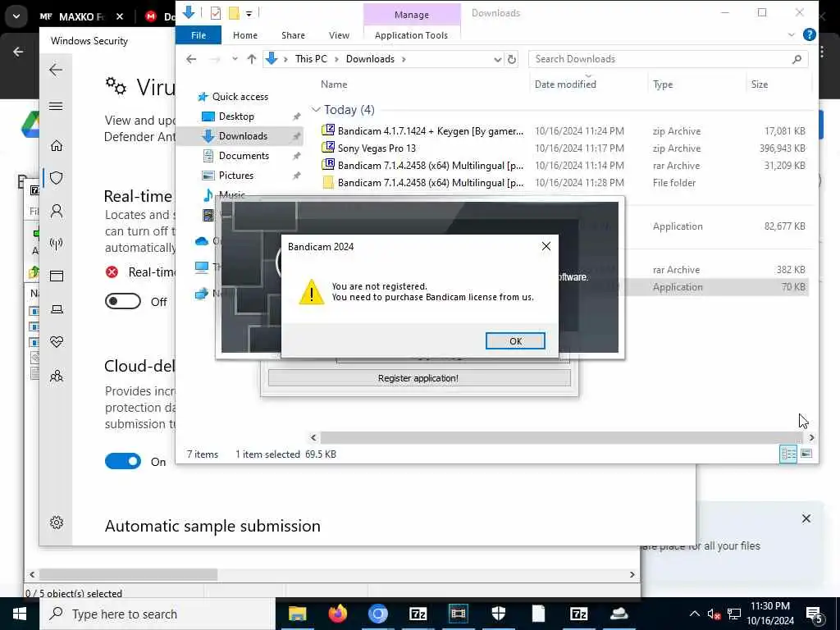The height and width of the screenshot is (630, 840).
Task: Open Windows Security settings gear
Action: 57,523
